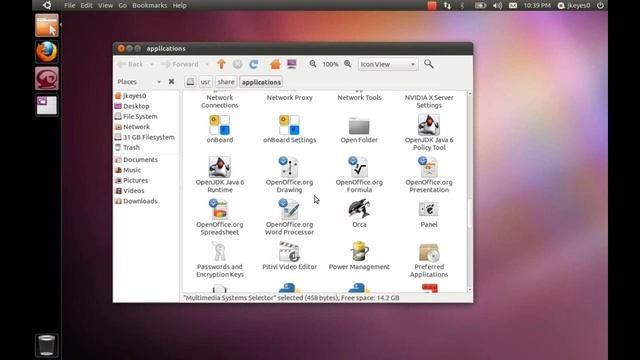Viewport: 640px width, 360px height.
Task: Reset zoom via 100% label
Action: (x=330, y=64)
